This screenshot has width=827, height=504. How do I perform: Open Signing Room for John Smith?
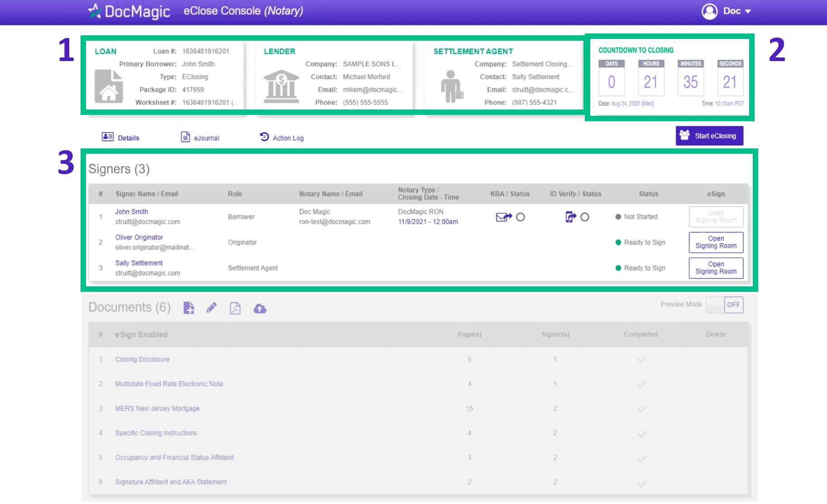pyautogui.click(x=716, y=217)
